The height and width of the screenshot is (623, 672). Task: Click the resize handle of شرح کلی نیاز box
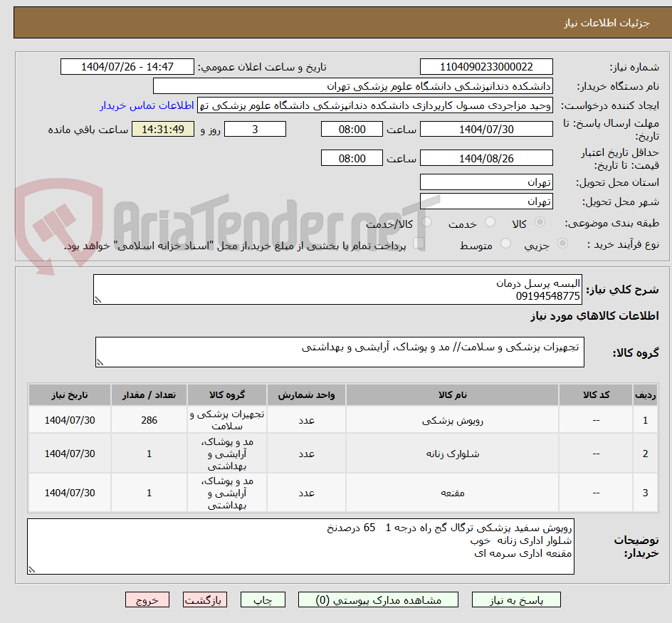point(98,300)
